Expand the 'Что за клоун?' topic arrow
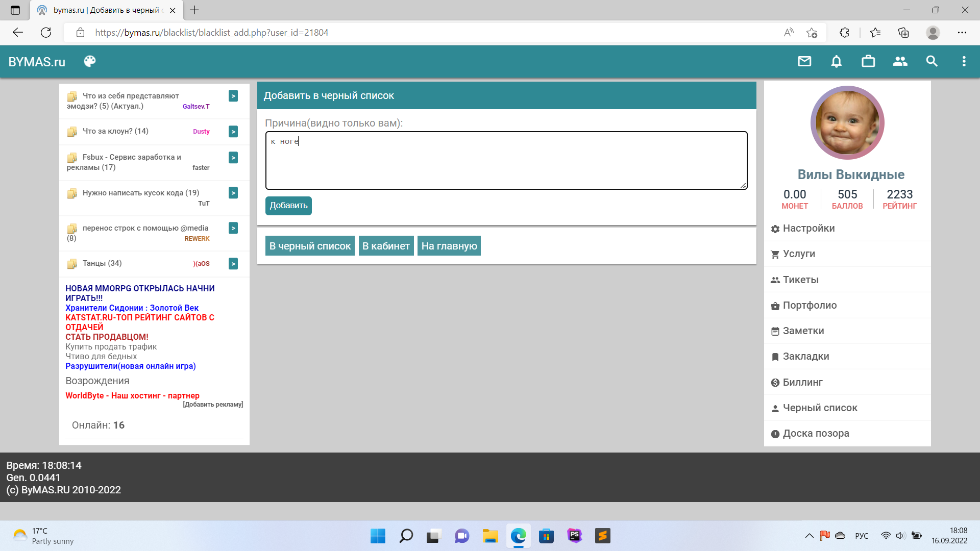This screenshot has height=551, width=980. [x=233, y=132]
